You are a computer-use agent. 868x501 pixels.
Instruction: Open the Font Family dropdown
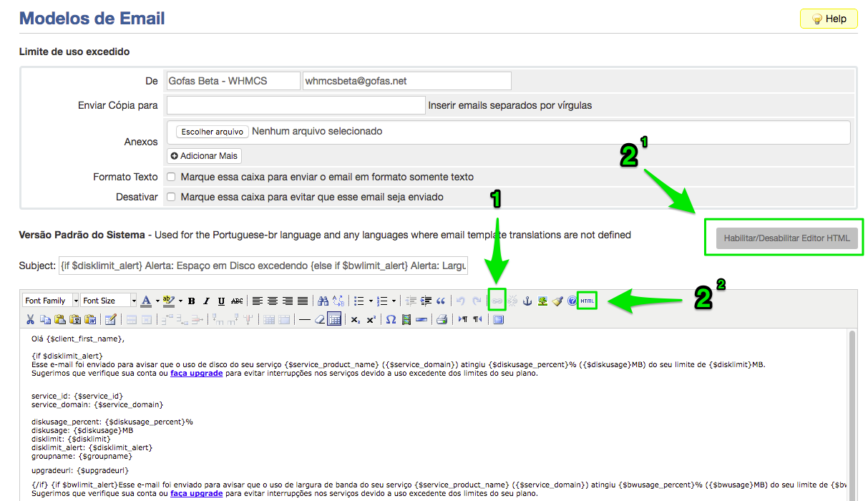pyautogui.click(x=49, y=301)
